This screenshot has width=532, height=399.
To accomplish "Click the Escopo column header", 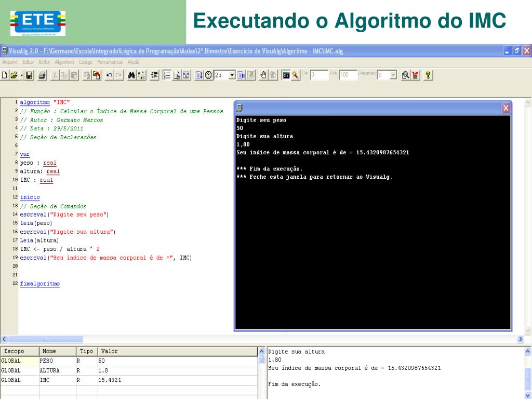I will coord(20,351).
